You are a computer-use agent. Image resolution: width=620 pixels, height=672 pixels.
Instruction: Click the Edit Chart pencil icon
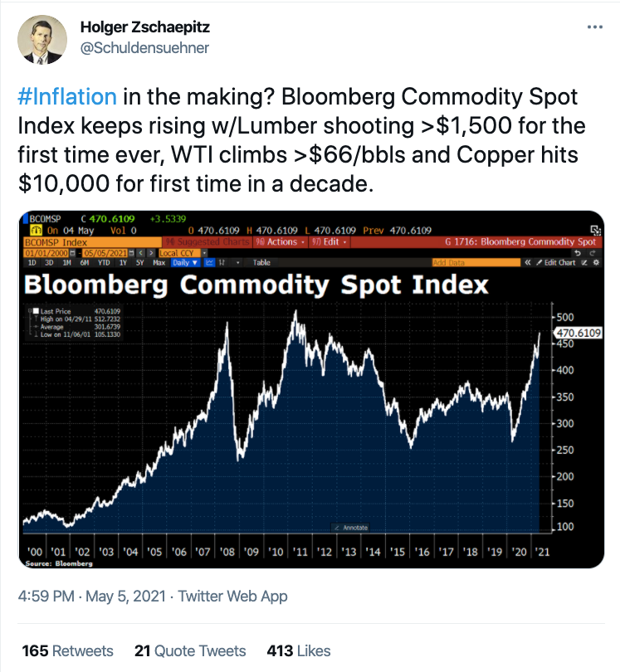(x=539, y=263)
